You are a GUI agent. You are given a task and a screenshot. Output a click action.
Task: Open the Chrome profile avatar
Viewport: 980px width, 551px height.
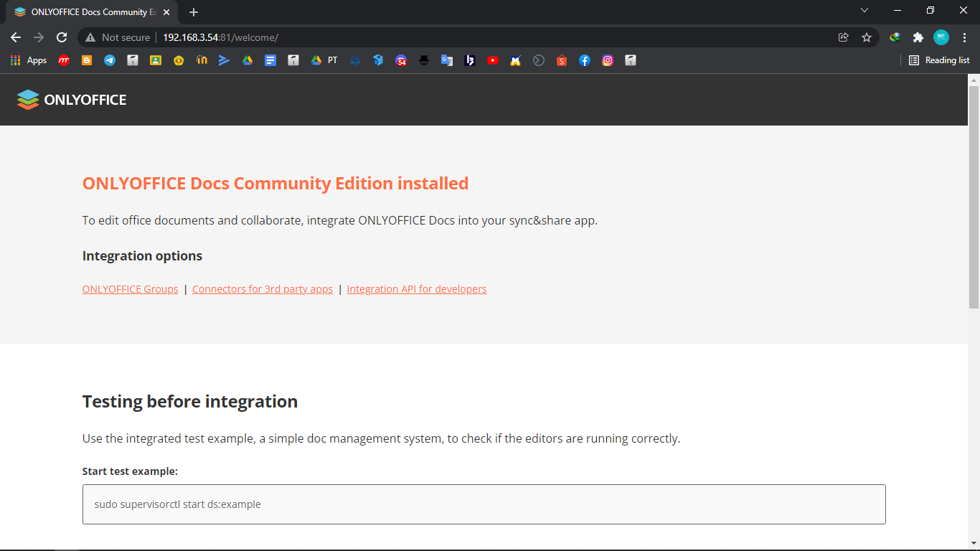pyautogui.click(x=941, y=37)
